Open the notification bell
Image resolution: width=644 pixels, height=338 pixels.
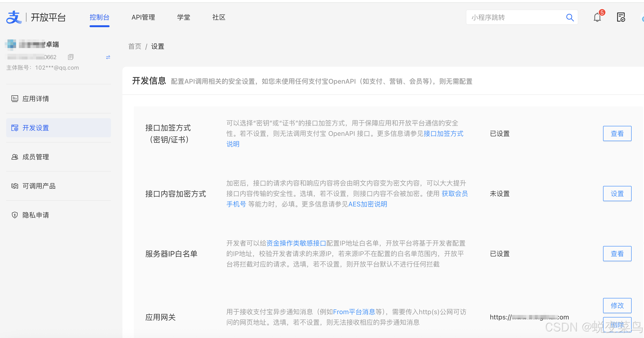[597, 17]
